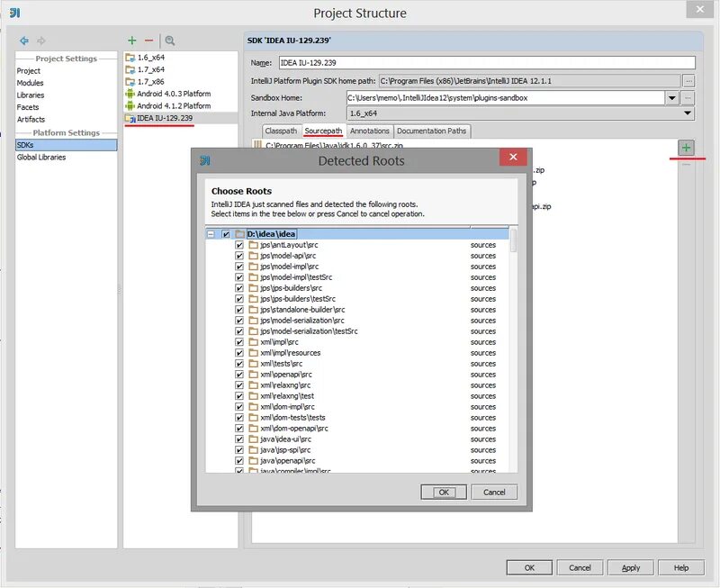The image size is (720, 588).
Task: Select java\jsp-spi\src row
Action: (x=357, y=450)
